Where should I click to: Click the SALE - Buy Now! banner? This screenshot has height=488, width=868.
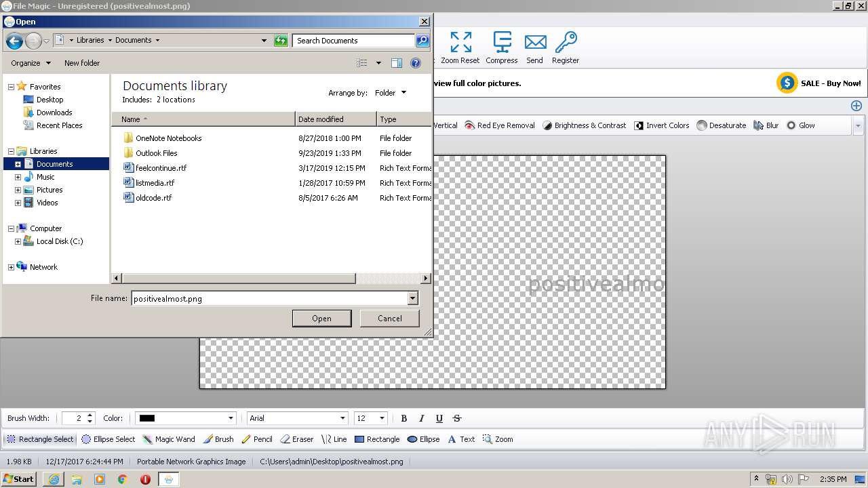coord(819,83)
